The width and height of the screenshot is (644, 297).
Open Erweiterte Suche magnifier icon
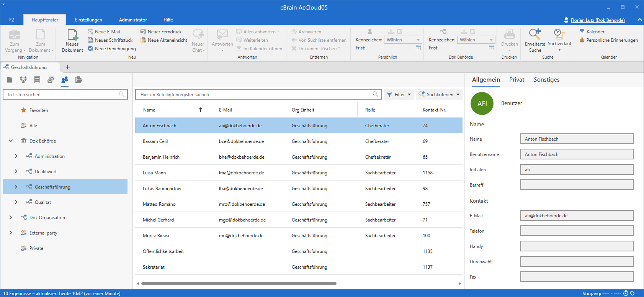(x=535, y=34)
